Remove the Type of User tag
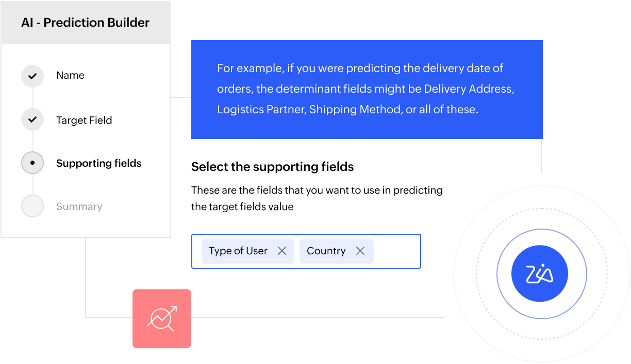Image resolution: width=631 pixels, height=364 pixels. pos(282,251)
